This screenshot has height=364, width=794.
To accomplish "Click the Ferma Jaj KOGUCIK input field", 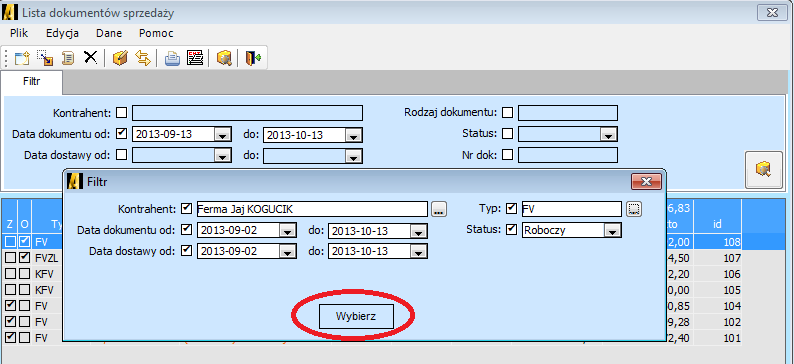I will point(312,209).
